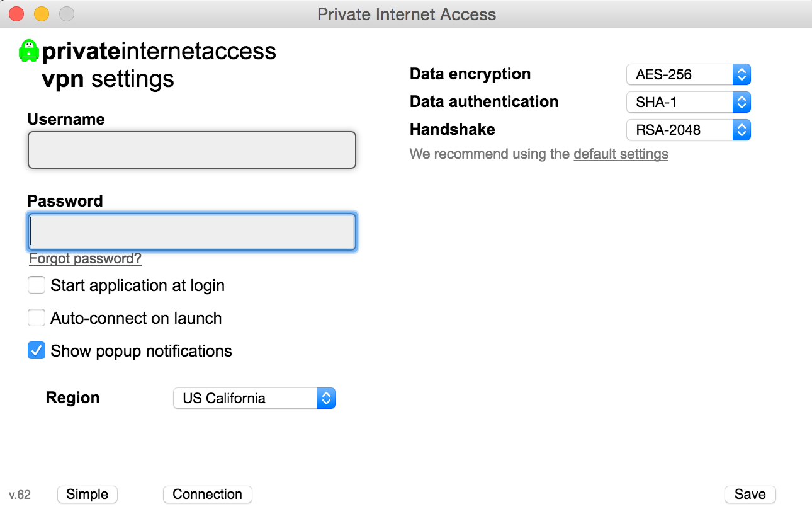
Task: Open the Region dropdown showing US California
Action: 254,398
